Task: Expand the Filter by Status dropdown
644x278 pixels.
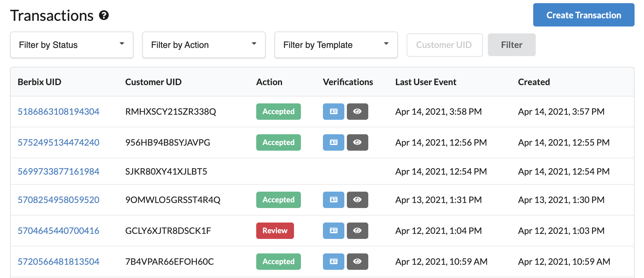Action: (72, 45)
